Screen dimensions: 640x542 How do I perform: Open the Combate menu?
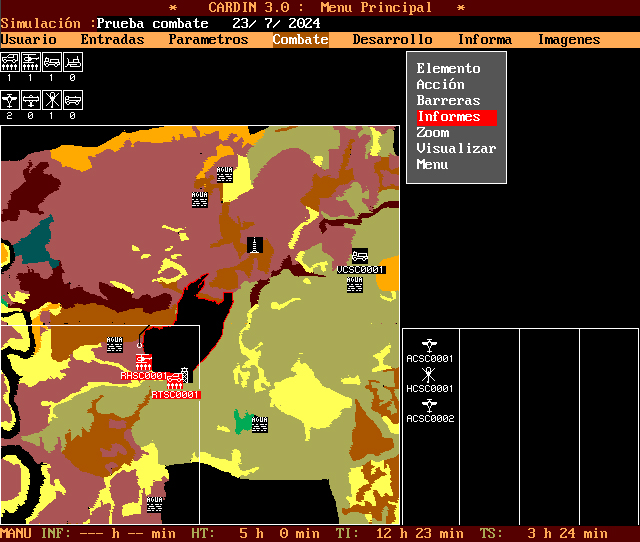coord(300,40)
